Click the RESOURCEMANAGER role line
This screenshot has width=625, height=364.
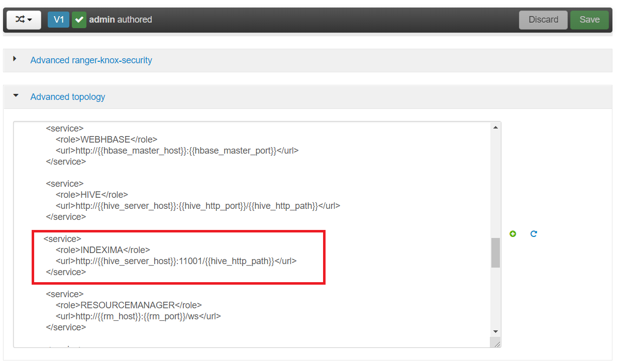(129, 305)
